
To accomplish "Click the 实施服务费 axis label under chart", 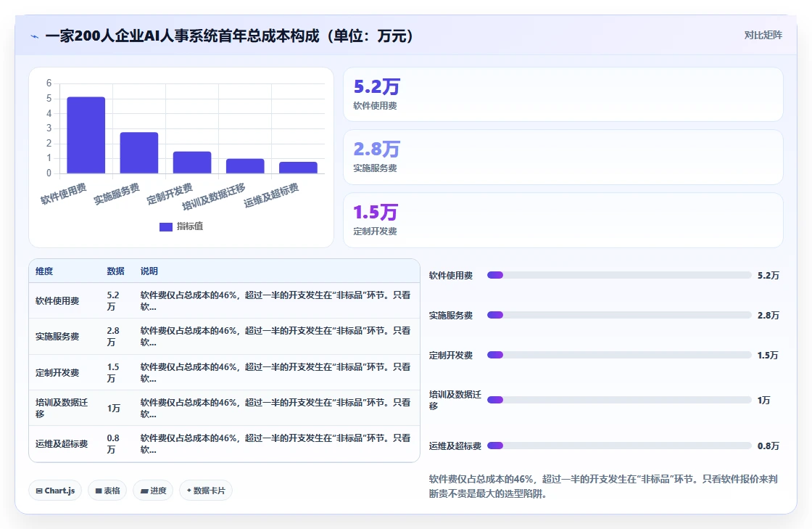I will click(x=117, y=194).
